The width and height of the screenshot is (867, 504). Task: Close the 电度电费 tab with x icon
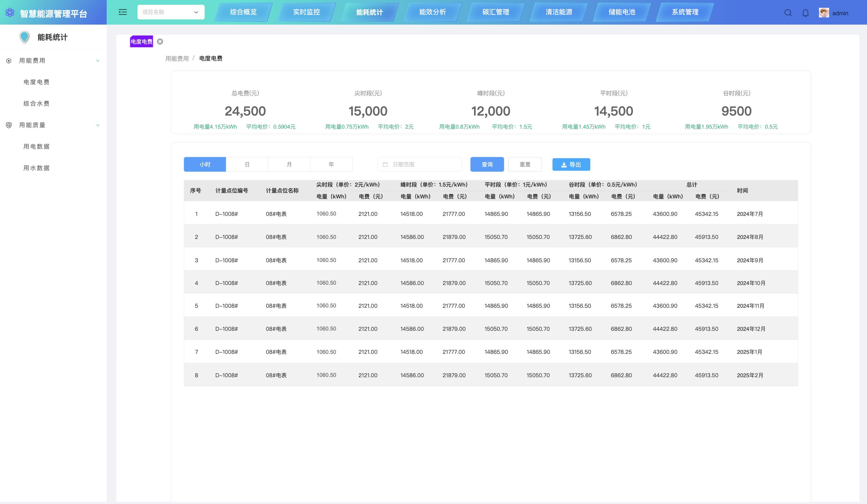[160, 42]
